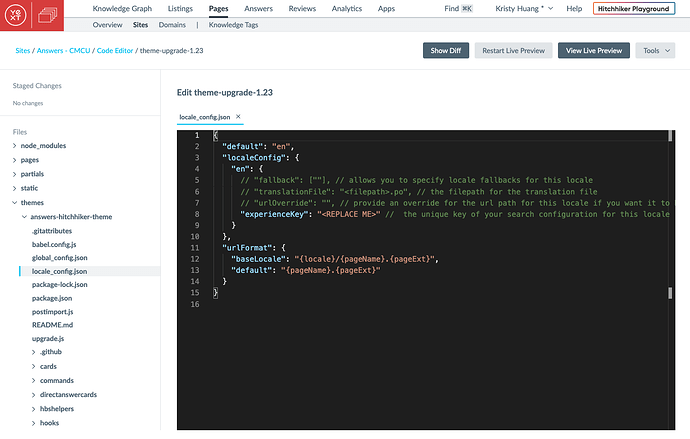Open the Apps menu
Screen dimensions: 690x439
click(x=386, y=8)
